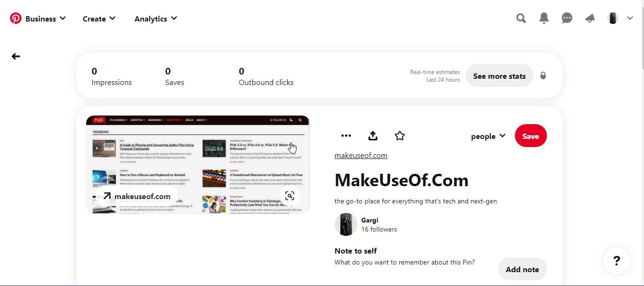Open the question mark help button
The image size is (644, 286).
click(x=617, y=261)
